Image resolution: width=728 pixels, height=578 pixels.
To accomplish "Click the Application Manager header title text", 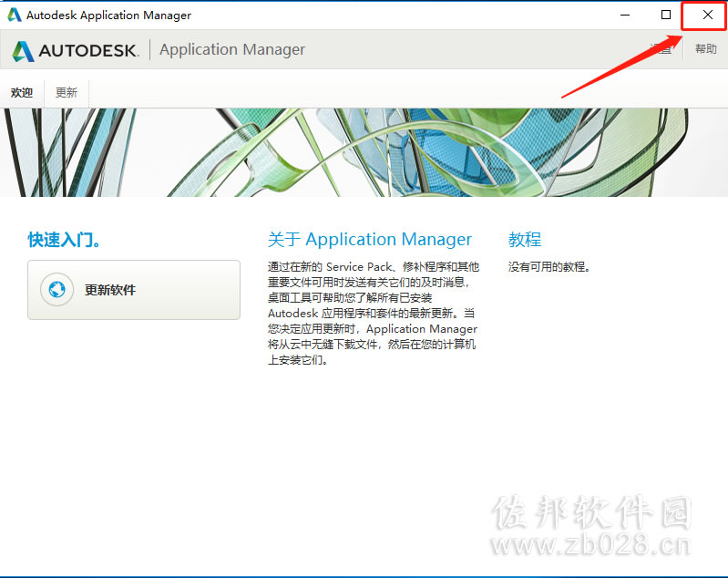I will click(x=232, y=49).
